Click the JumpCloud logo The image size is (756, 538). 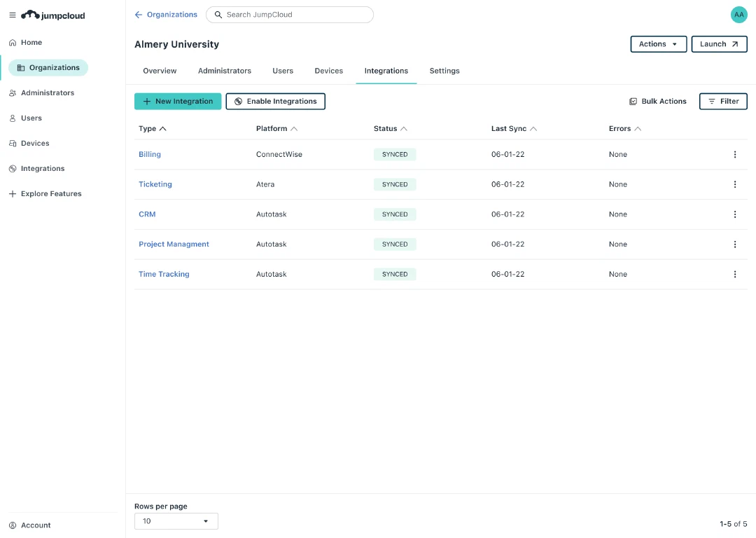(53, 15)
